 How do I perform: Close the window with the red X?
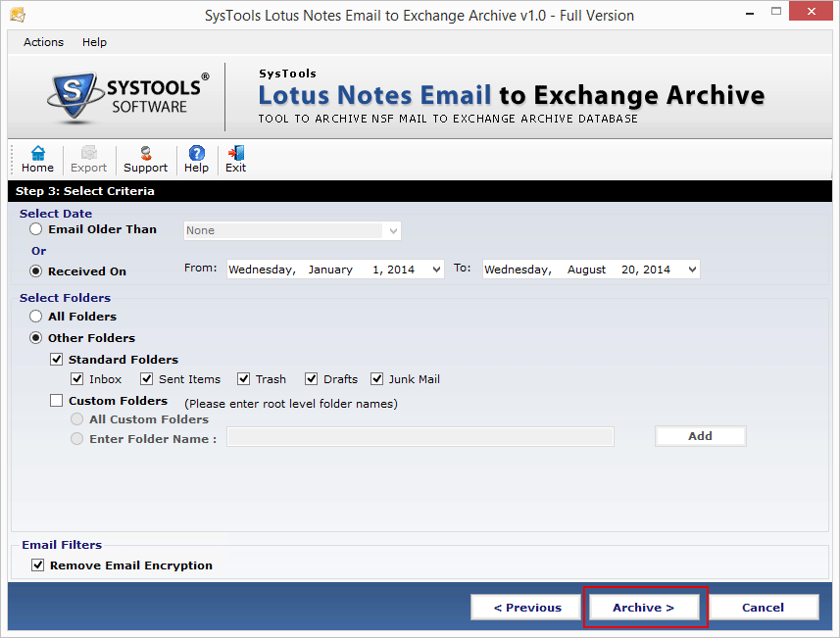pyautogui.click(x=811, y=12)
